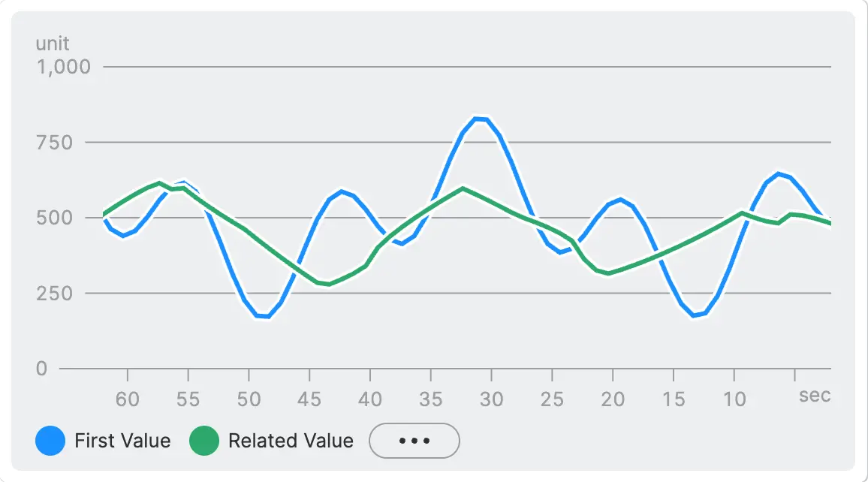The width and height of the screenshot is (868, 482).
Task: Select the 35 second axis label
Action: click(x=431, y=399)
